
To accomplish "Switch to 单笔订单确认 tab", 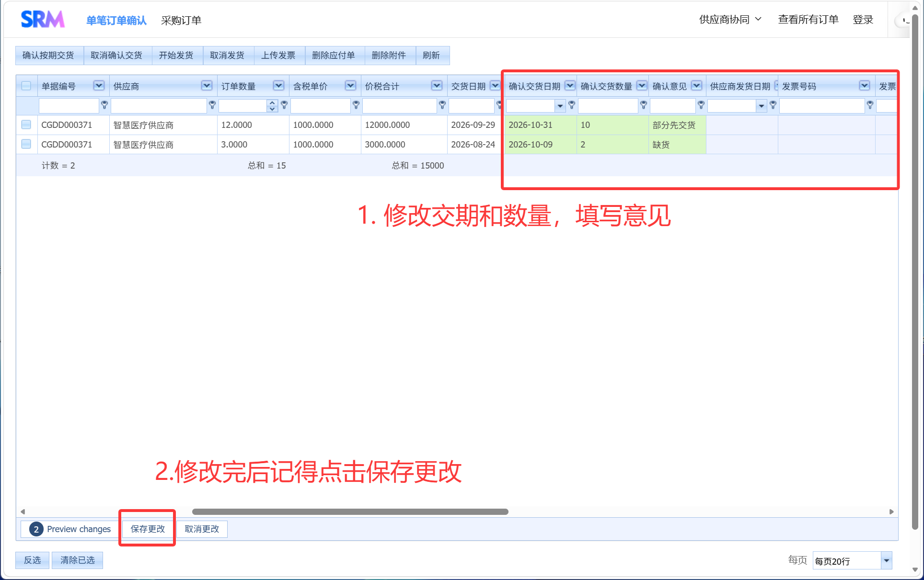I will (116, 21).
